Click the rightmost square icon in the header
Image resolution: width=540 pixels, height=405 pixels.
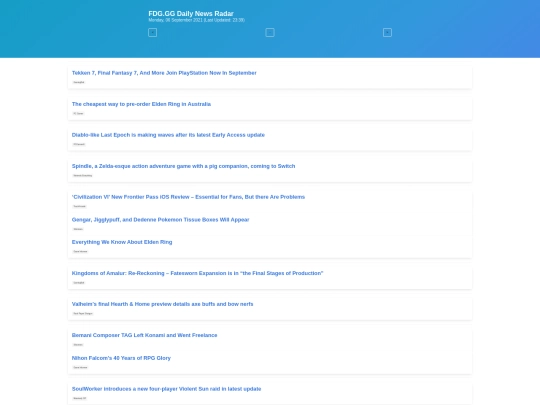(x=387, y=33)
